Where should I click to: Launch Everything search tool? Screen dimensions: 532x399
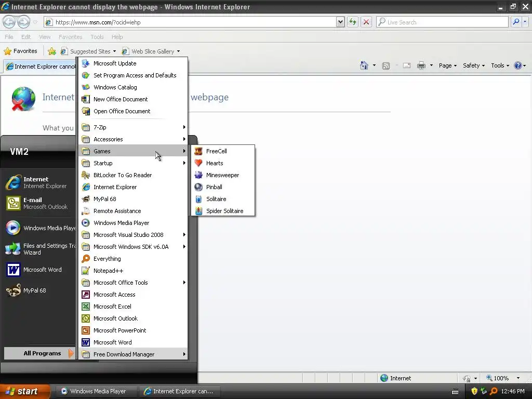(133, 259)
